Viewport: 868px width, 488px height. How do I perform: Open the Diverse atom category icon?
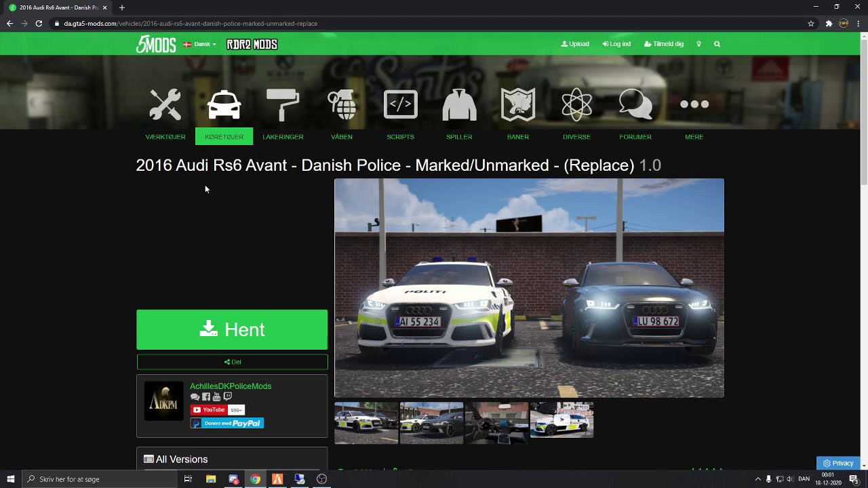[576, 104]
